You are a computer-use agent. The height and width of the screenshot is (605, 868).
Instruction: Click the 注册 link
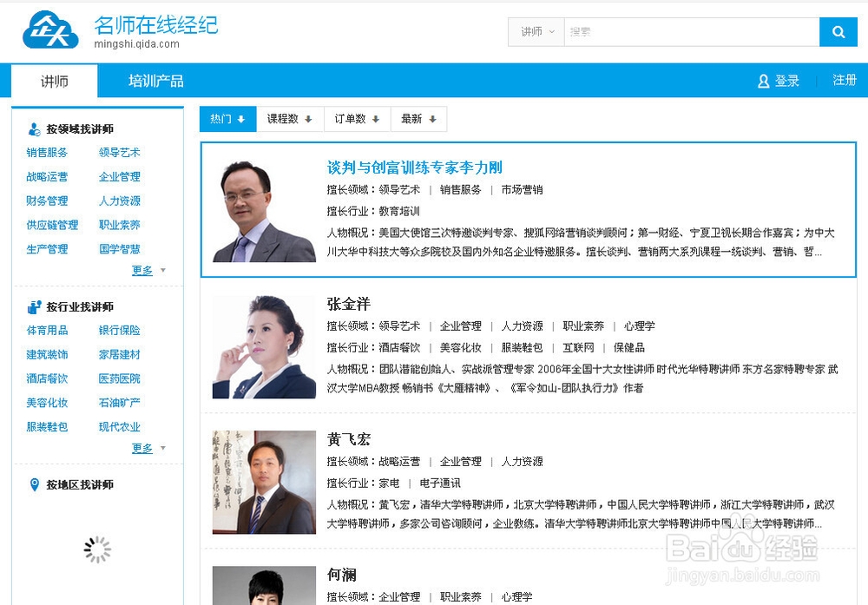(x=844, y=80)
